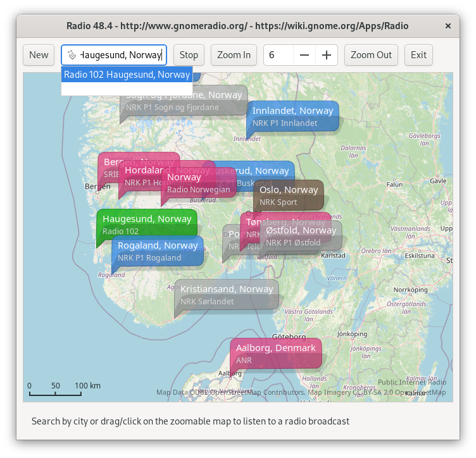Screen dimensions: 476x458
Task: Select Oslo NRK Sport marker
Action: 289,195
